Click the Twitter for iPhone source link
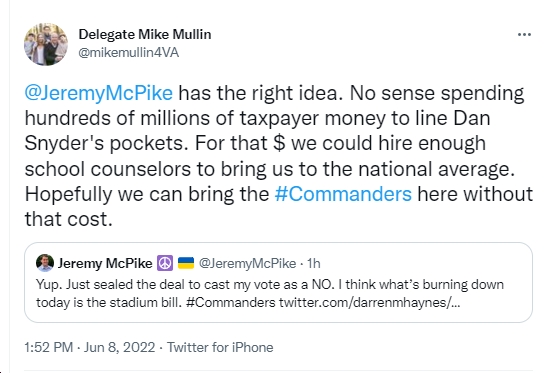Viewport: 545px width, 373px height. (x=220, y=347)
